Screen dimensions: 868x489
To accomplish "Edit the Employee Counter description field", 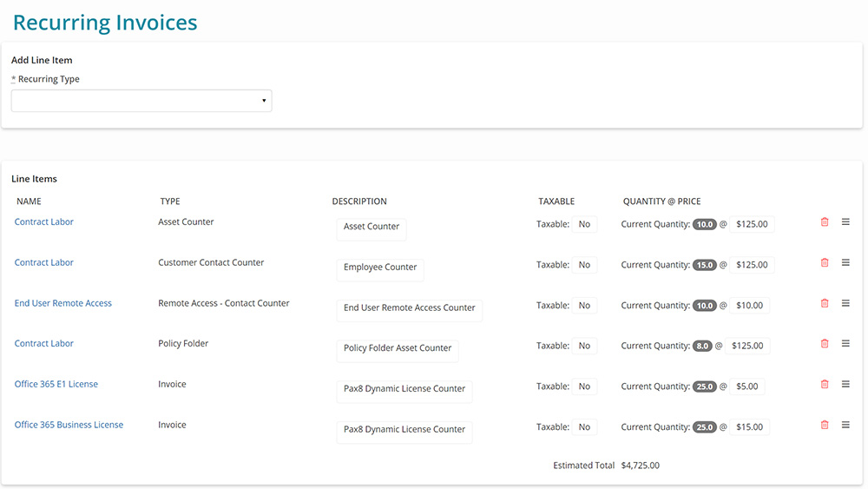I will pos(380,268).
